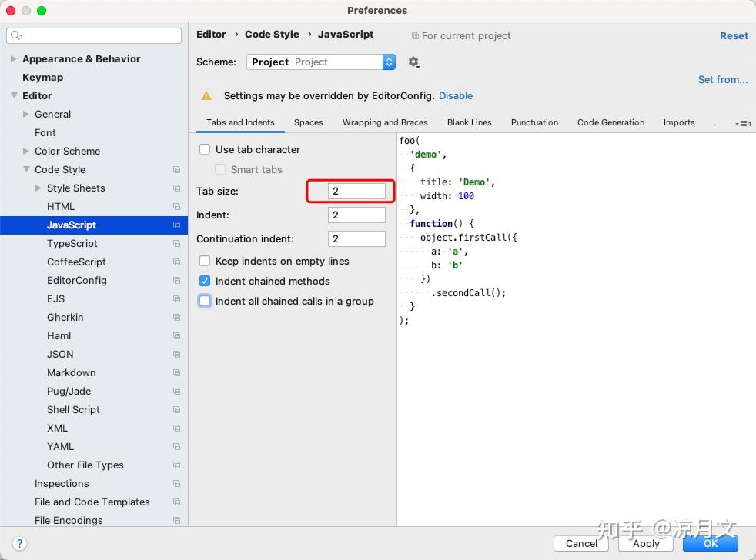The height and width of the screenshot is (560, 756).
Task: Click the project-level icon beside TypeScript row
Action: [x=176, y=243]
